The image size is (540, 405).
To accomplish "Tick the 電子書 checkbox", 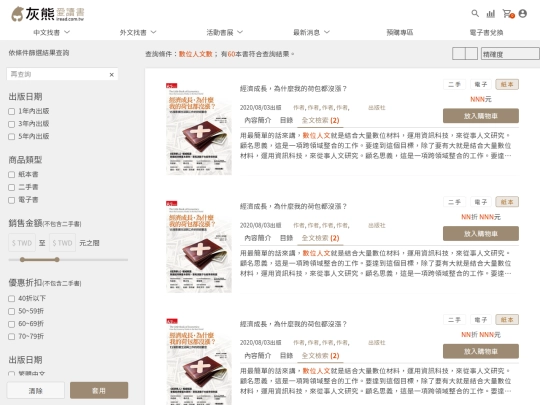I will click(11, 200).
